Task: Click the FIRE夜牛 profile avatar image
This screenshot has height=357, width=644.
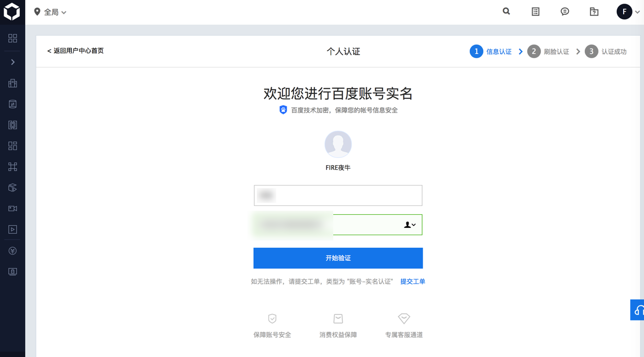Action: coord(338,144)
